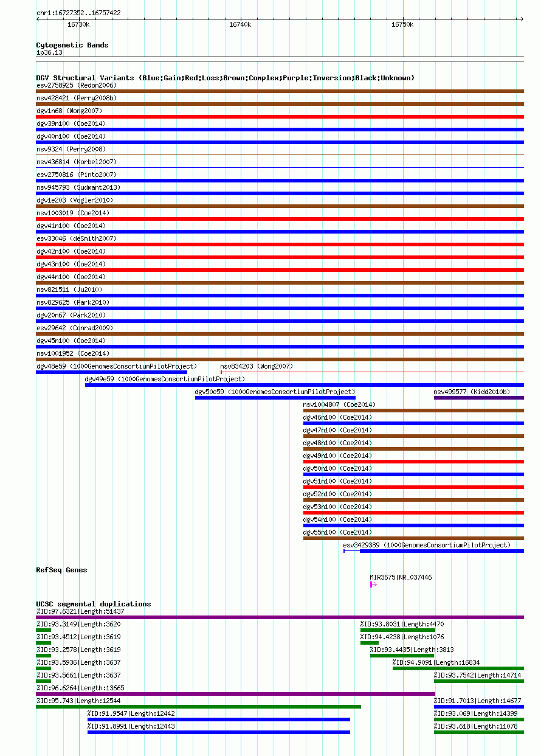The width and height of the screenshot is (541, 756).
Task: Click the chr1:16727352..16757422 coordinate label
Action: click(x=78, y=13)
